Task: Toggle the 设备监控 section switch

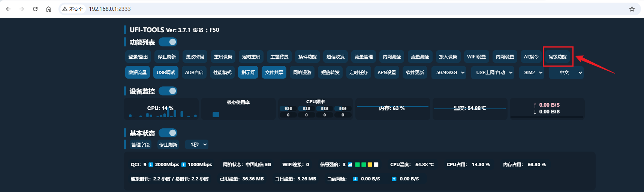Action: pyautogui.click(x=168, y=91)
